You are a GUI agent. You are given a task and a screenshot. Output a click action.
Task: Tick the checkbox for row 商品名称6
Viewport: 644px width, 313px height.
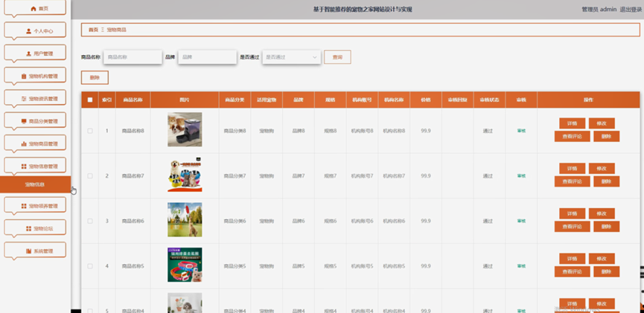tap(90, 221)
